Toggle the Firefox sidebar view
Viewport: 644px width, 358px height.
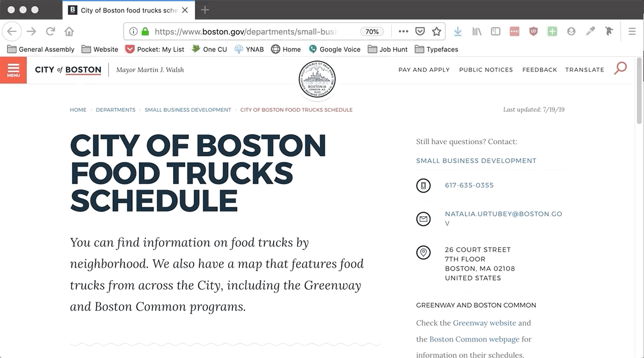click(495, 31)
